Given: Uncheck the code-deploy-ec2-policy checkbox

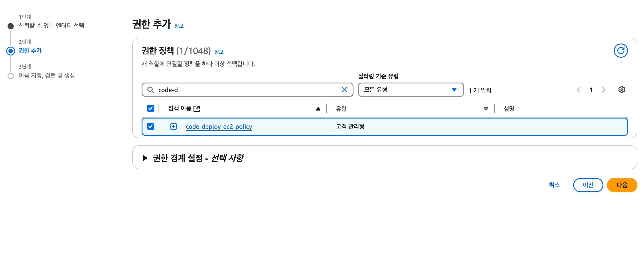Looking at the screenshot, I should (x=150, y=127).
